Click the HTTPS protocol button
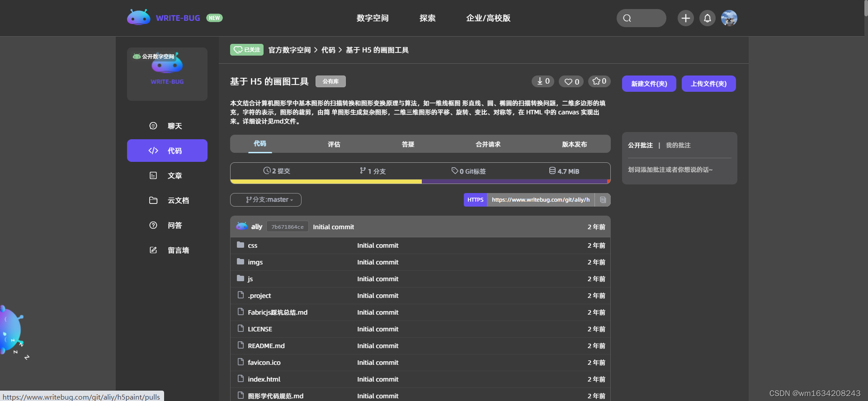 click(x=476, y=200)
